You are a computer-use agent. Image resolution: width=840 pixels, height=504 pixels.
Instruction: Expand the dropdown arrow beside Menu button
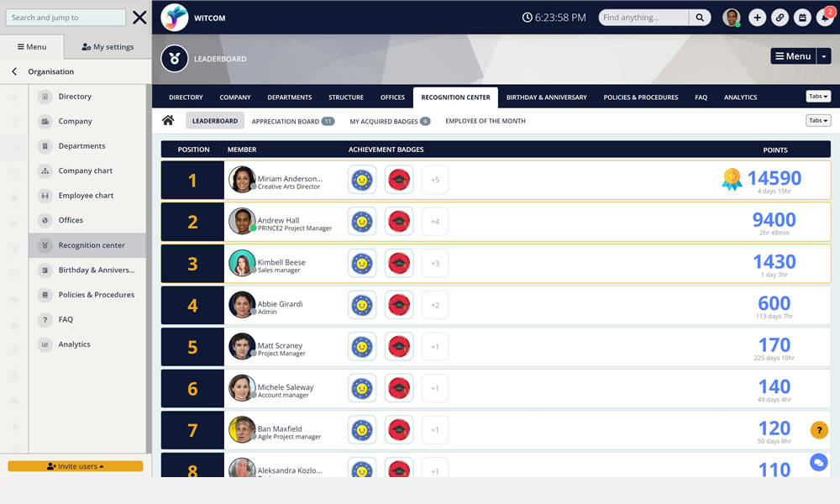tap(824, 56)
